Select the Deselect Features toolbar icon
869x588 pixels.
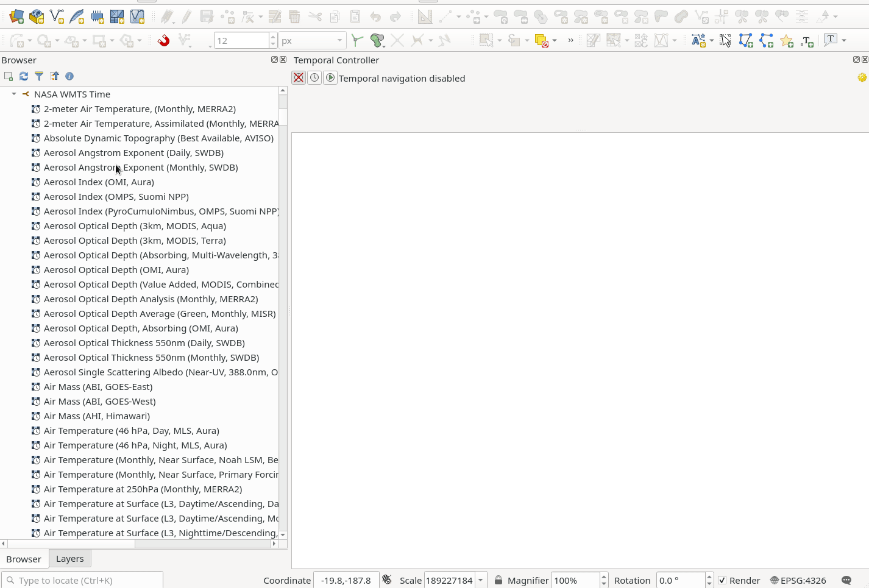541,41
